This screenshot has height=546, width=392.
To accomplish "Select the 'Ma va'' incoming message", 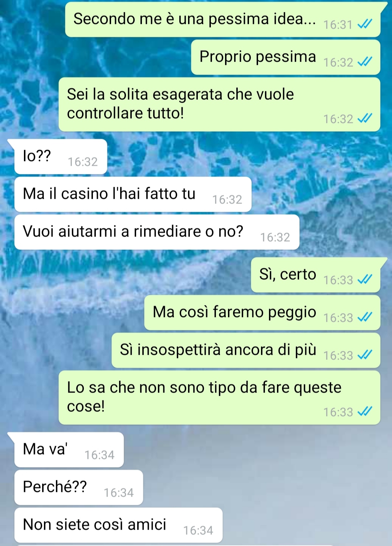I will coord(69,450).
